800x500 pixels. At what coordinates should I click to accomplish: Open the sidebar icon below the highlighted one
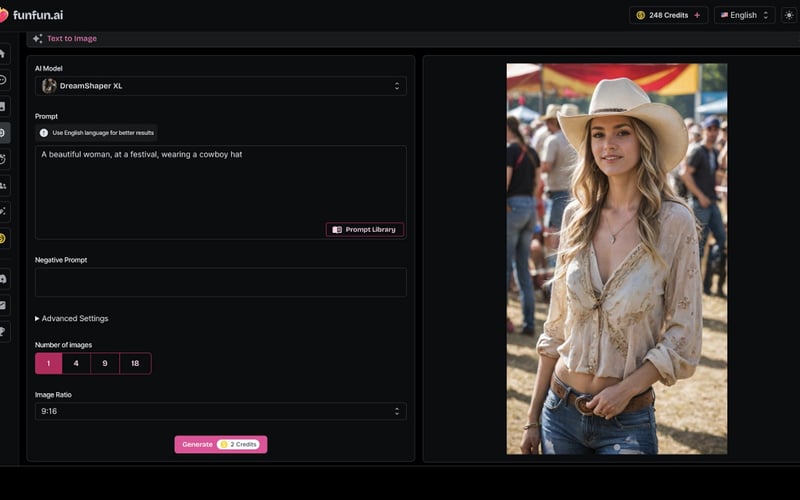[x=3, y=159]
